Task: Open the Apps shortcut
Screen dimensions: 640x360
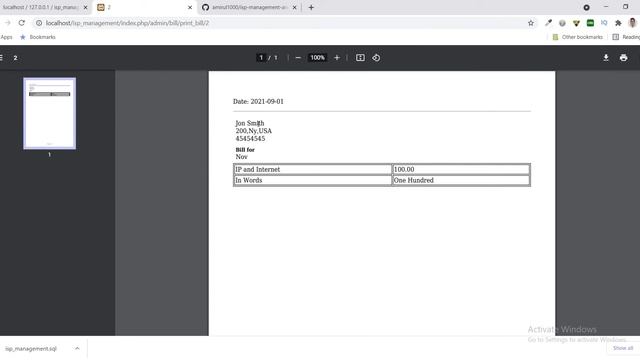Action: (7, 37)
